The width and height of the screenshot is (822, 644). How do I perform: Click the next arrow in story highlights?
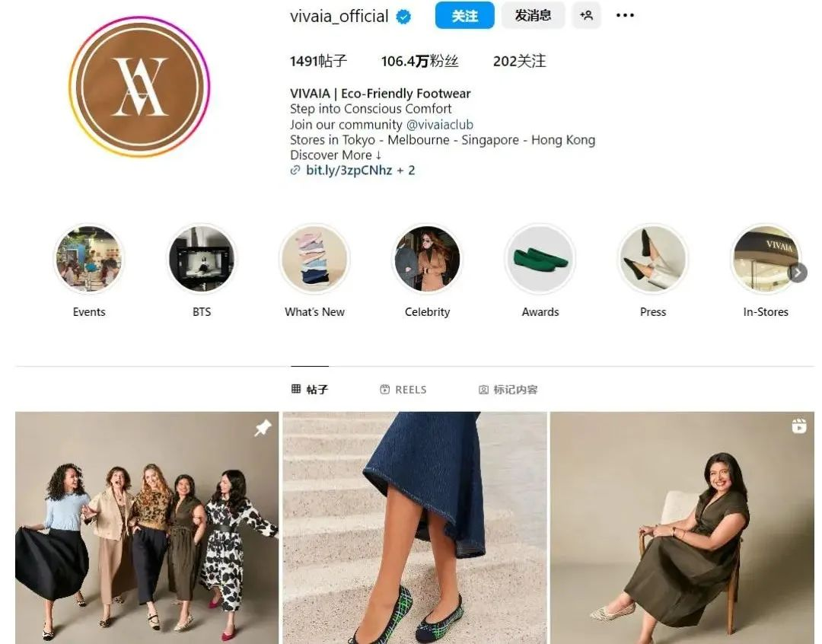tap(798, 273)
